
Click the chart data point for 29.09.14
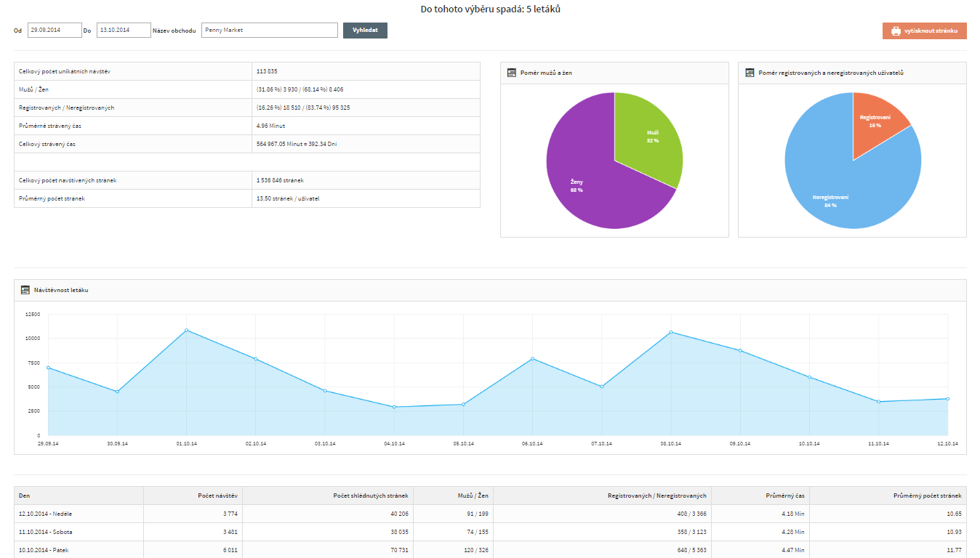(x=48, y=368)
